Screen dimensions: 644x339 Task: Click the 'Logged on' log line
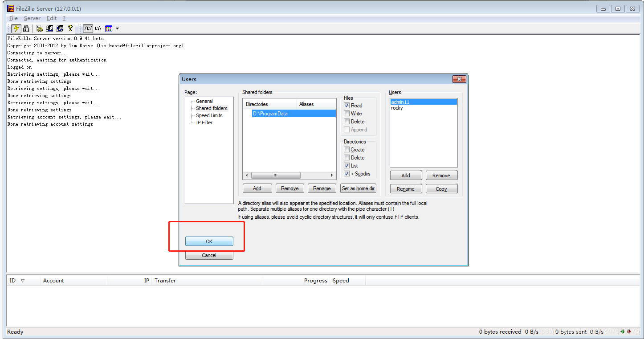click(x=20, y=67)
